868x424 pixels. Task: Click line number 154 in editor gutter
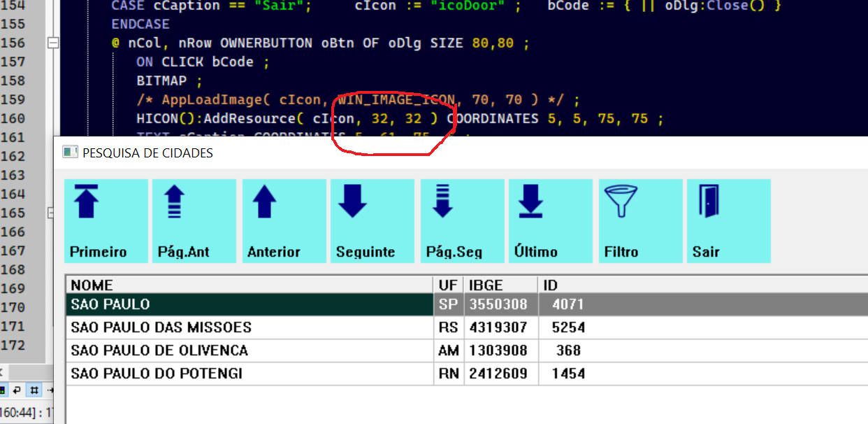[13, 6]
